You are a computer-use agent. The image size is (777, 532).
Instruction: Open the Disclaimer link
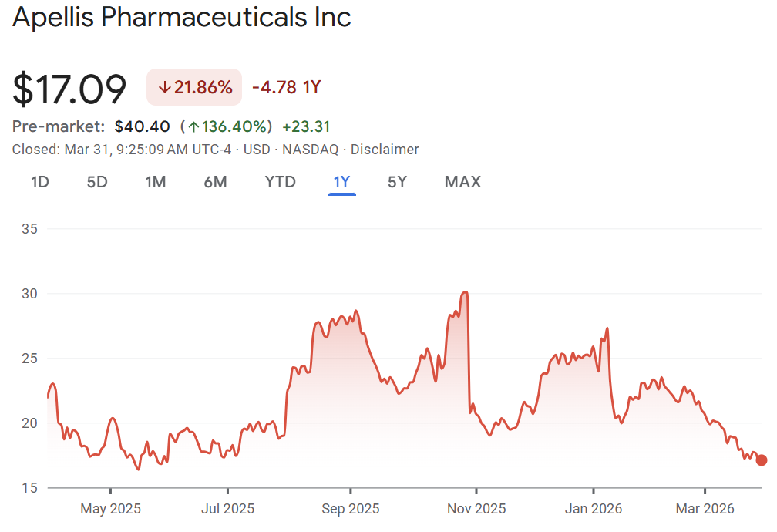coord(385,150)
